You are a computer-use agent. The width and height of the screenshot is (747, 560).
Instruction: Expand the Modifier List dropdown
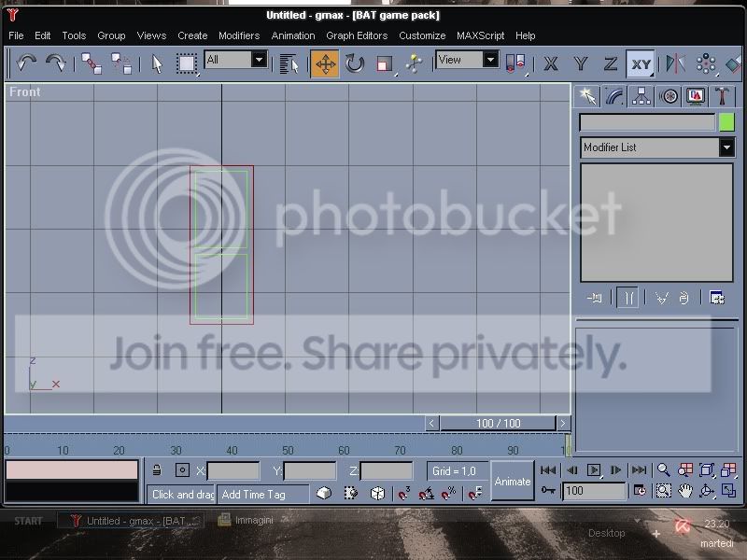tap(726, 147)
